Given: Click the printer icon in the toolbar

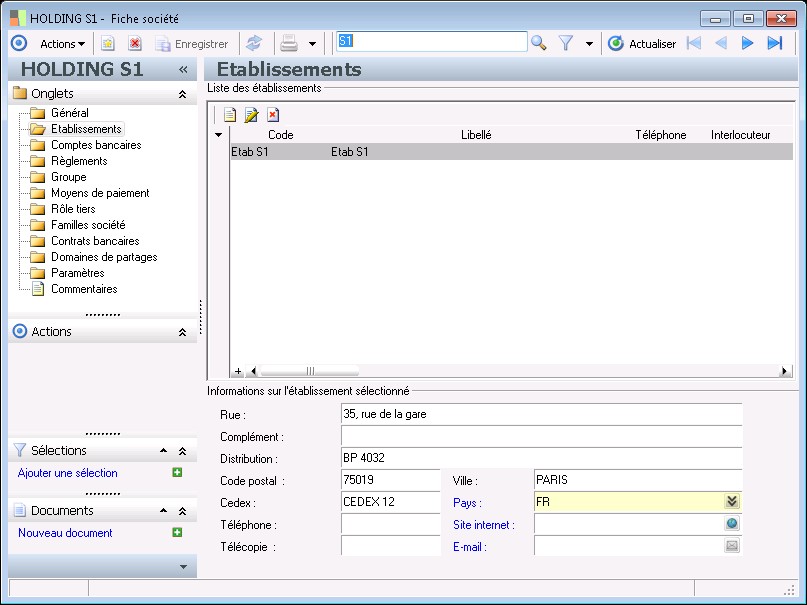Looking at the screenshot, I should 289,43.
